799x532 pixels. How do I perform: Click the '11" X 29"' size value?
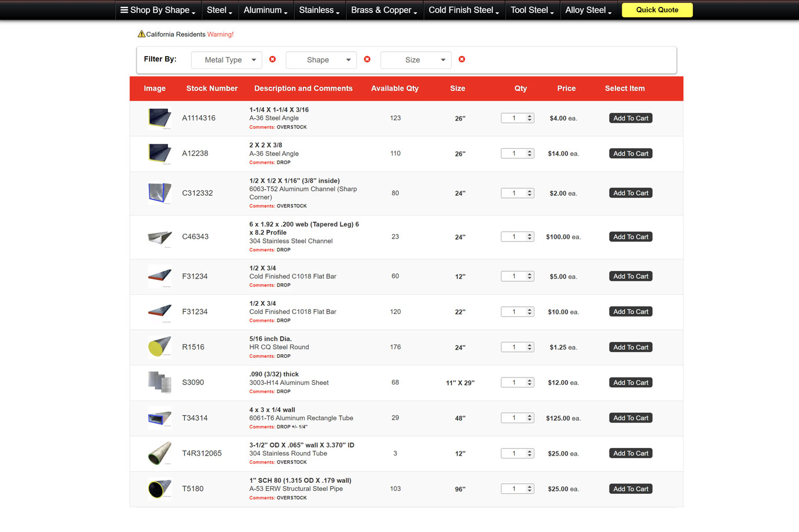pos(460,383)
